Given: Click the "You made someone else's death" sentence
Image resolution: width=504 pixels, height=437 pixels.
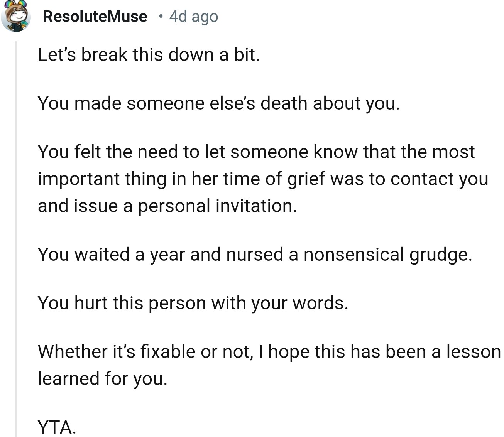Looking at the screenshot, I should (x=218, y=103).
